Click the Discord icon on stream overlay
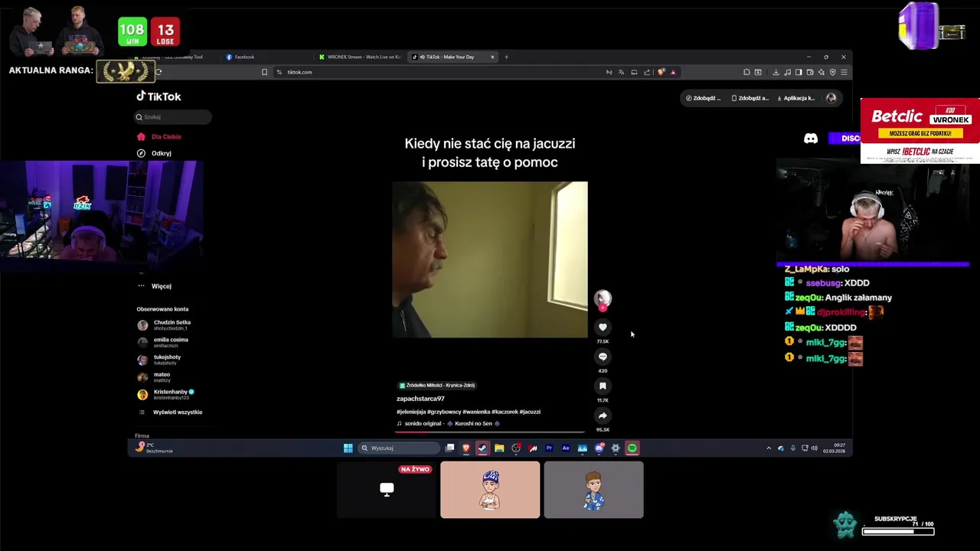The image size is (980, 551). click(x=811, y=139)
